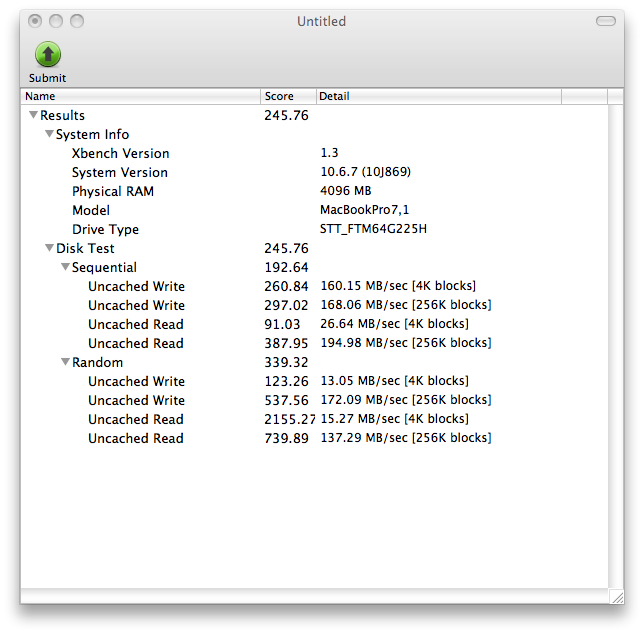Select the Model row

(x=314, y=210)
